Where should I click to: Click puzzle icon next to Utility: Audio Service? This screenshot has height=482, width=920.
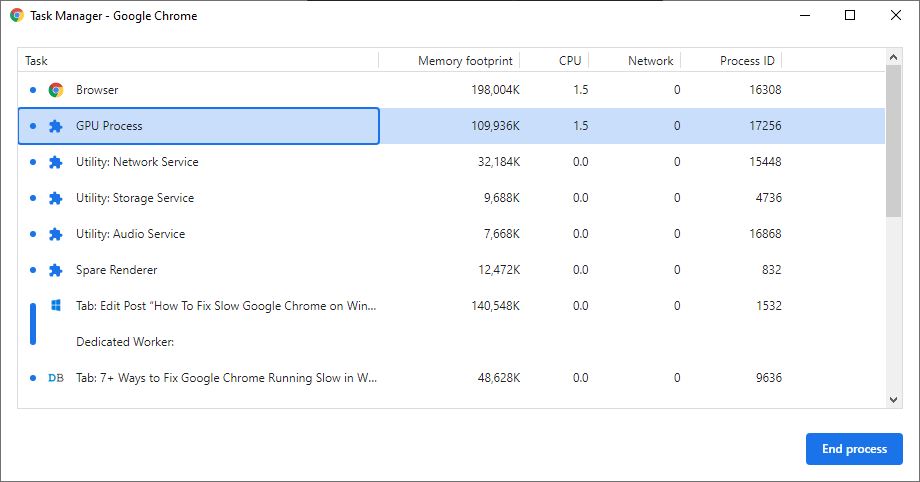click(56, 234)
